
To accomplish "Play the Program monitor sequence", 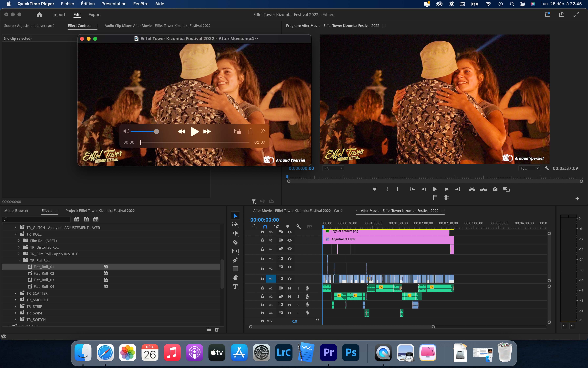I will click(435, 189).
